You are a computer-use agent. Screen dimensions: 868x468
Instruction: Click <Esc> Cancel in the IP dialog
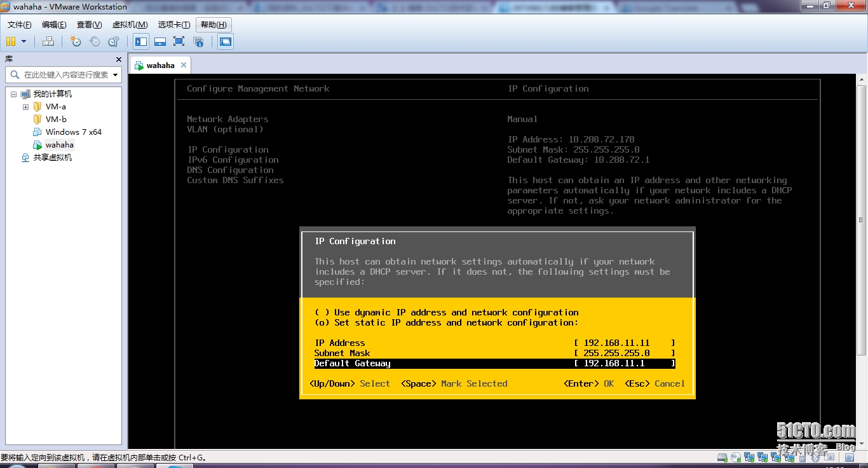pyautogui.click(x=654, y=383)
